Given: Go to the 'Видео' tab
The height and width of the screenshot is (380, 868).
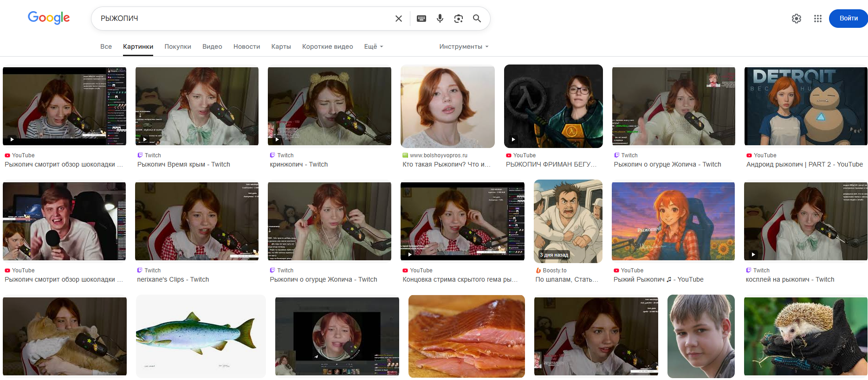Looking at the screenshot, I should [x=212, y=47].
